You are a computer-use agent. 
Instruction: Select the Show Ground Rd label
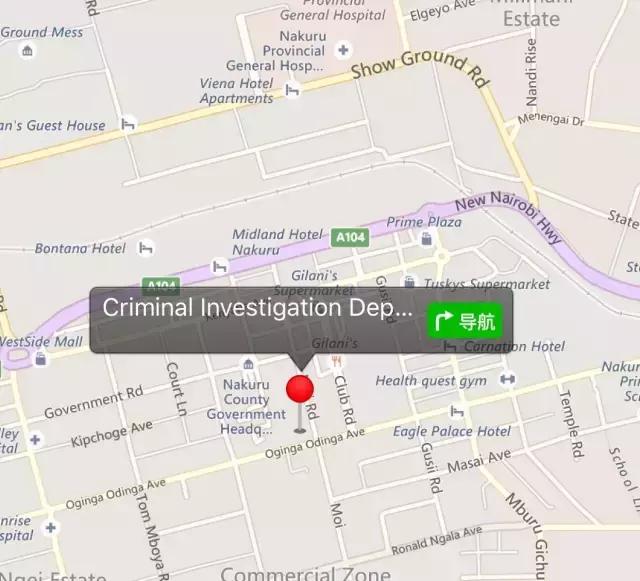pyautogui.click(x=420, y=68)
